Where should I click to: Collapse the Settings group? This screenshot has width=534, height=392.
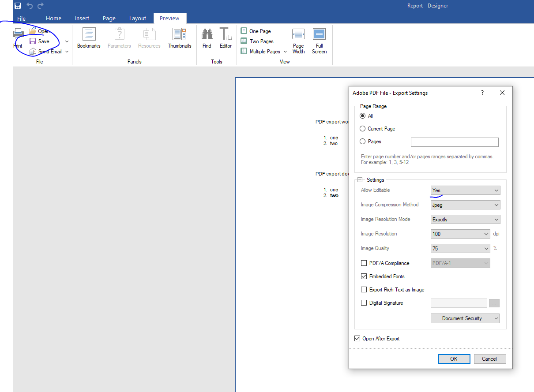point(360,180)
